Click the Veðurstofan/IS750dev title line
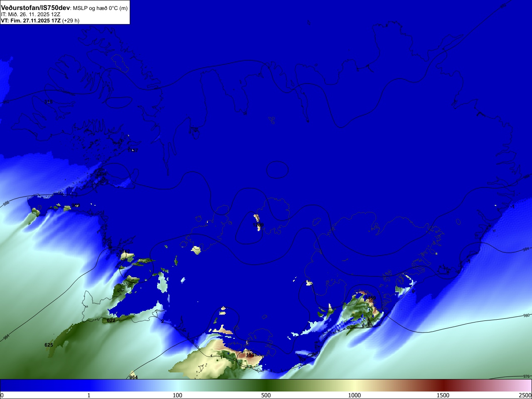532x399 pixels. pos(64,8)
